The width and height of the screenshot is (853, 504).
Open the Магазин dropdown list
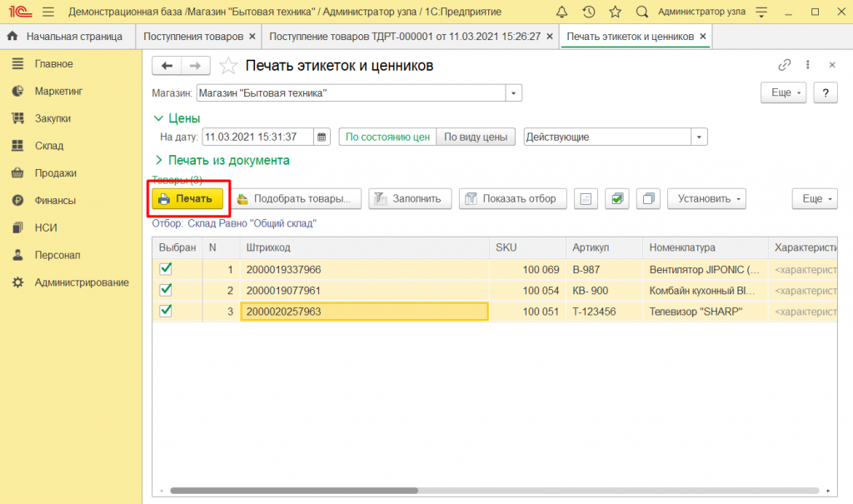[514, 93]
